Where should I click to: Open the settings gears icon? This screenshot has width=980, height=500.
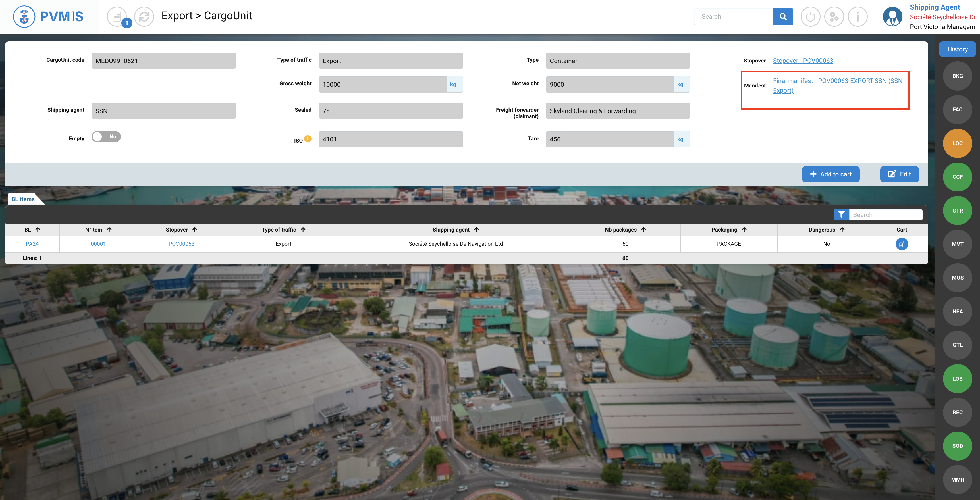coord(834,16)
